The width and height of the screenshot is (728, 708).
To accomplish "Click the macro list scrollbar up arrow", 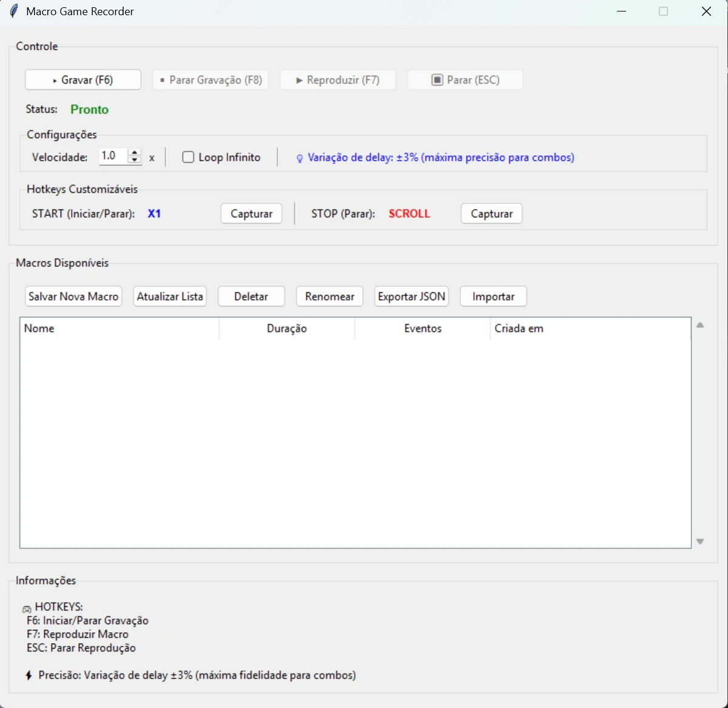I will [700, 325].
